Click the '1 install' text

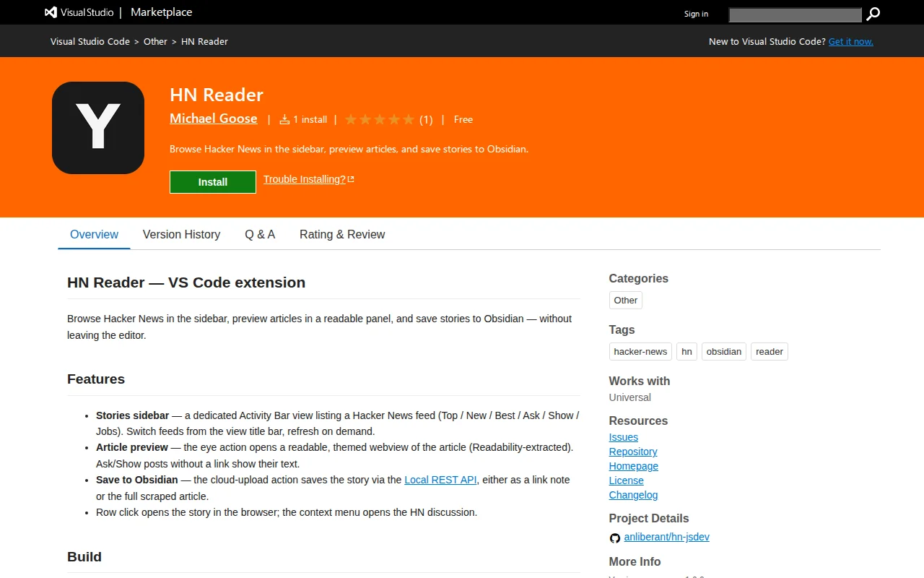(310, 120)
